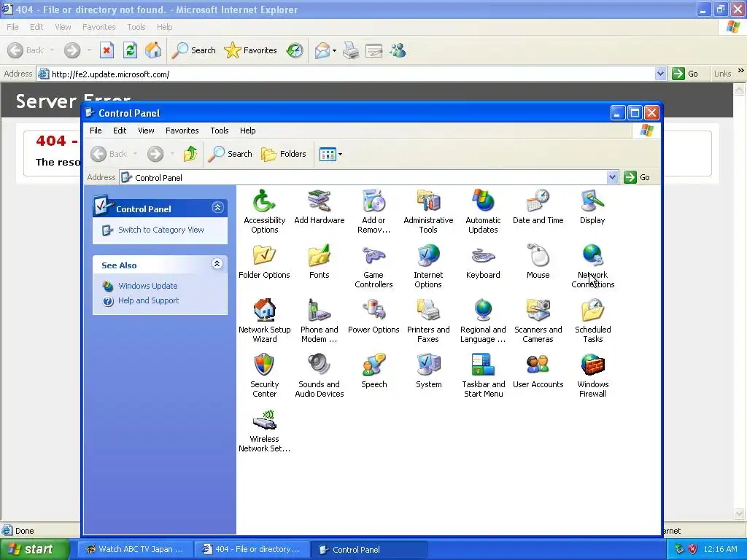Click Switch to Category View link
Image resolution: width=747 pixels, height=560 pixels.
(x=161, y=230)
